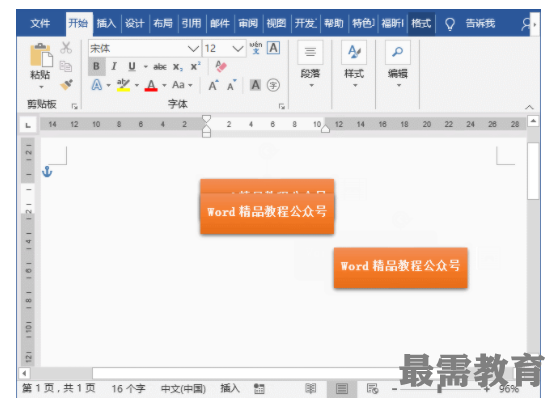Open the 文件 menu
551x410 pixels.
coord(40,24)
